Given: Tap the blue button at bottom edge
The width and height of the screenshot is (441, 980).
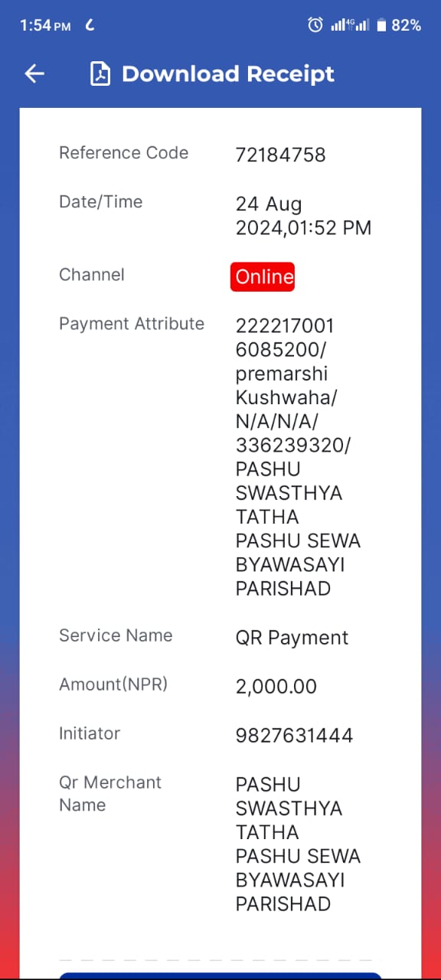Looking at the screenshot, I should coord(220,975).
